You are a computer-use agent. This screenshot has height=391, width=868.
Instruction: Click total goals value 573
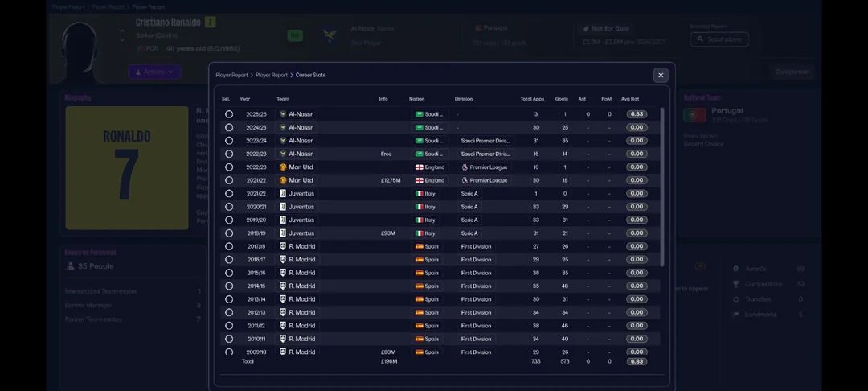pyautogui.click(x=564, y=361)
